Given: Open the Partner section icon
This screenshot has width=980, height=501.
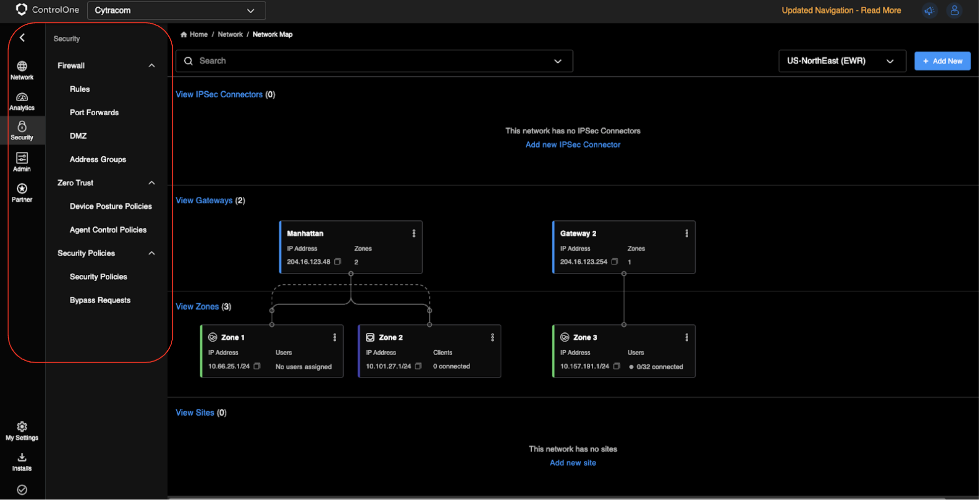Looking at the screenshot, I should pyautogui.click(x=22, y=192).
